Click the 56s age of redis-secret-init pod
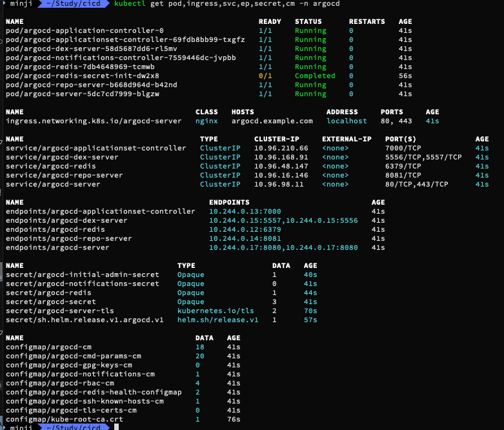The width and height of the screenshot is (504, 430). click(x=405, y=76)
